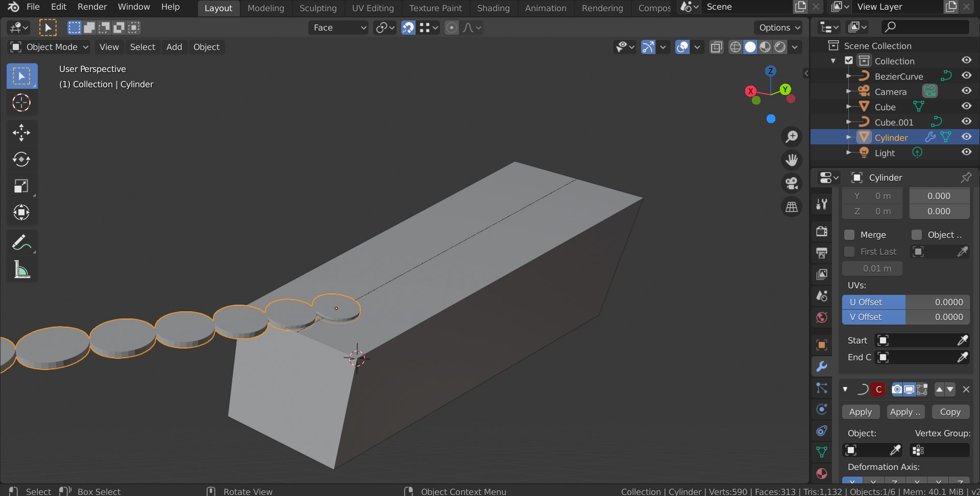980x496 pixels.
Task: Select the Measure tool
Action: tap(21, 269)
